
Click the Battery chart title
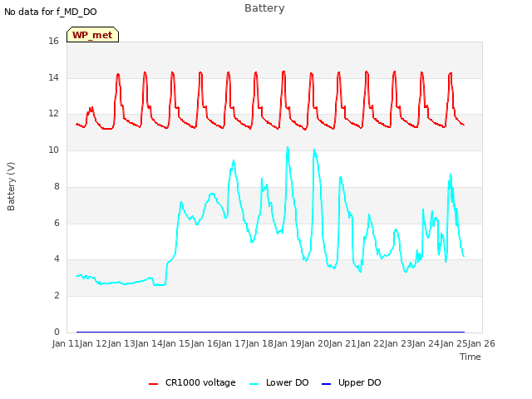point(264,8)
